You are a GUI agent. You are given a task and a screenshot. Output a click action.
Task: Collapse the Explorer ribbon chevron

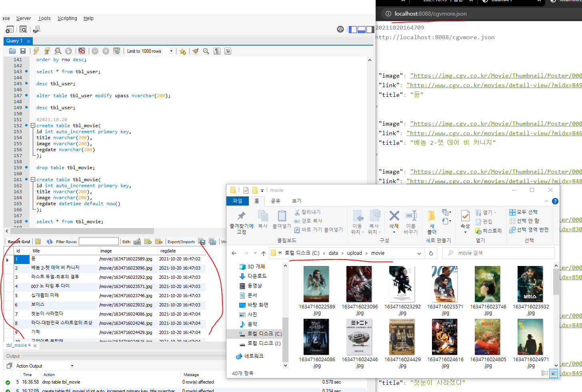(x=546, y=201)
